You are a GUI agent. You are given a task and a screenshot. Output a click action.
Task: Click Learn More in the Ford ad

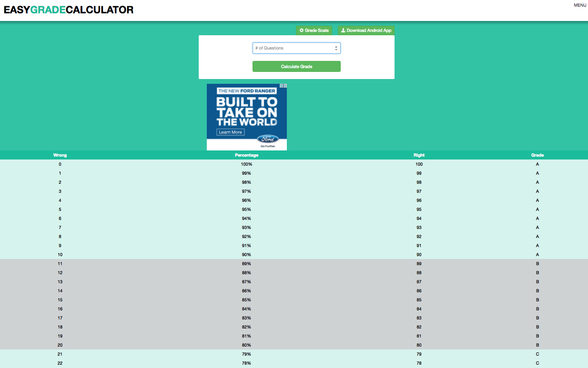pyautogui.click(x=231, y=132)
